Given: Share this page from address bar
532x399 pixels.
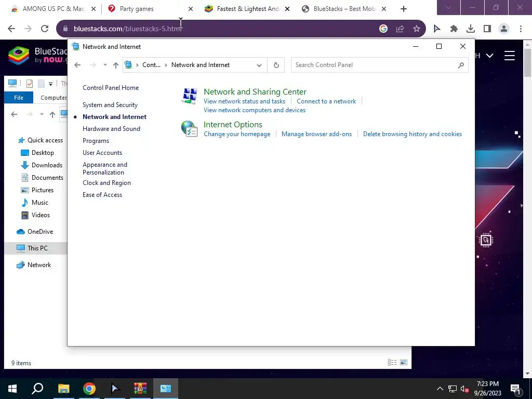Looking at the screenshot, I should click(x=400, y=29).
